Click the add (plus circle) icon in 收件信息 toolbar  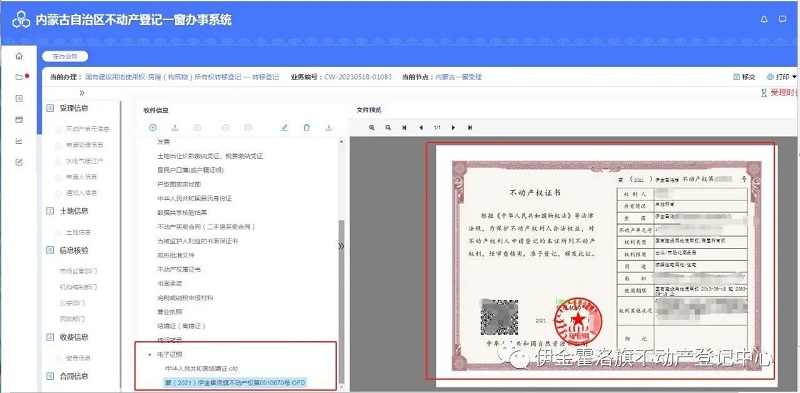[x=153, y=128]
